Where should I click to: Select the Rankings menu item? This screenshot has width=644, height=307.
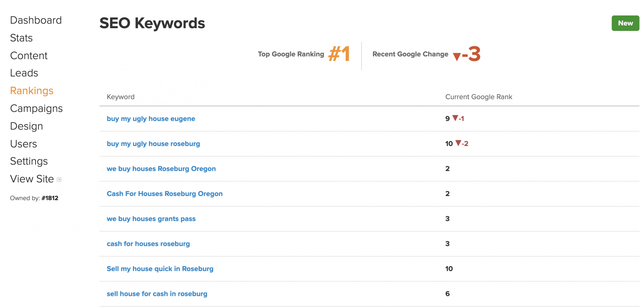(32, 91)
